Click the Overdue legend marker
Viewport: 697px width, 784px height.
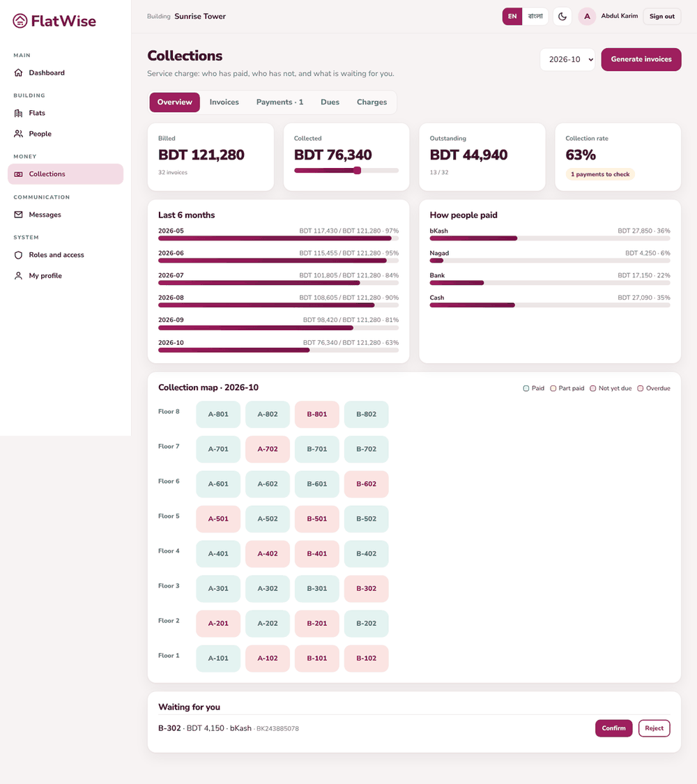click(x=641, y=388)
